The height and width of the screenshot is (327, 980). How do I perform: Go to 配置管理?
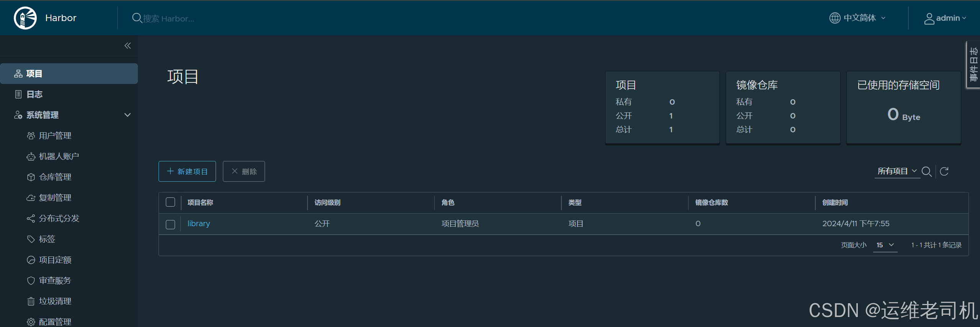pyautogui.click(x=55, y=322)
